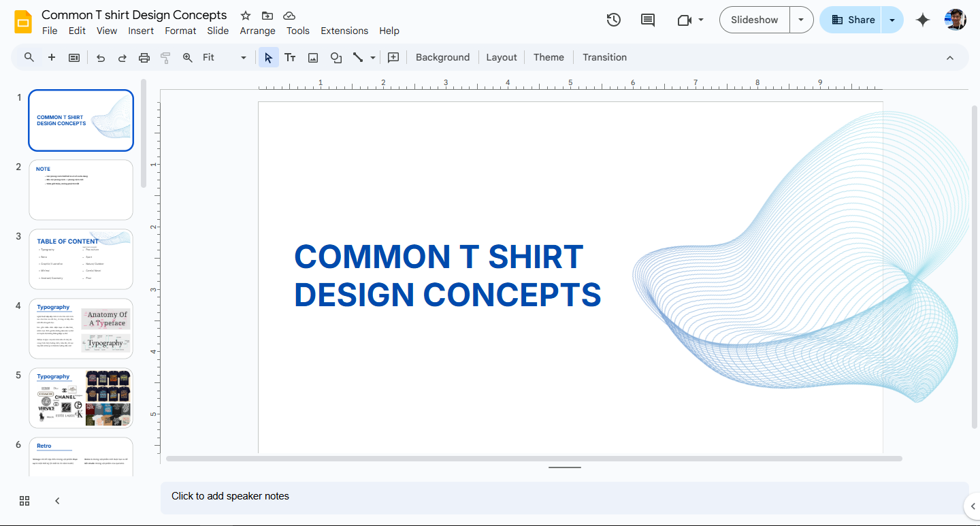Screen dimensions: 980x526
Task: Undo the last action
Action: pyautogui.click(x=101, y=58)
